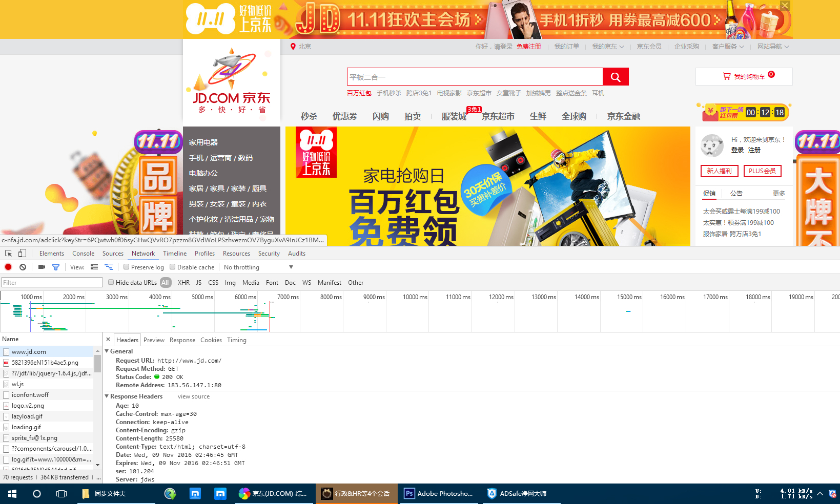Filter requests by CSS type
The image size is (840, 504).
click(x=213, y=282)
